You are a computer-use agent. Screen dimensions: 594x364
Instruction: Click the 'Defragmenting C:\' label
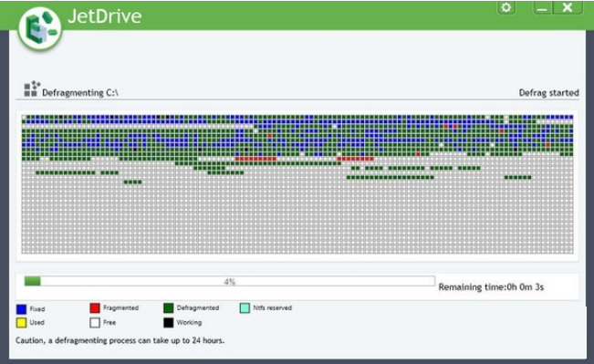(x=80, y=93)
